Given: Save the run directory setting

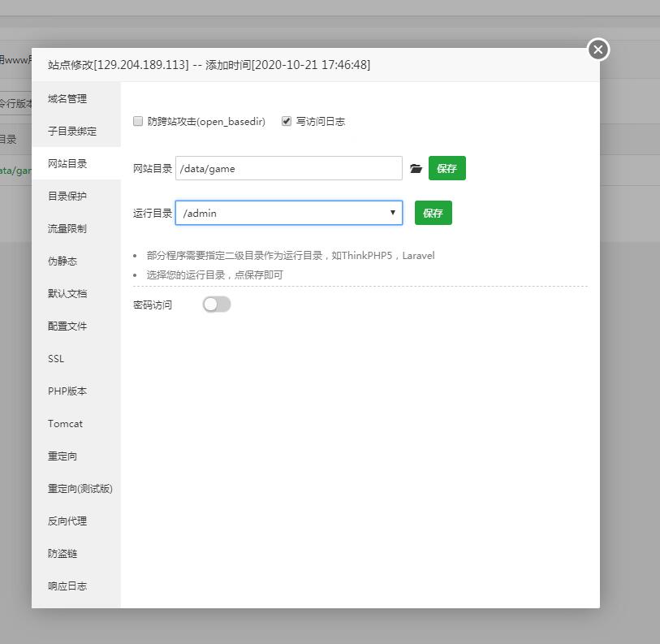Looking at the screenshot, I should tap(433, 213).
